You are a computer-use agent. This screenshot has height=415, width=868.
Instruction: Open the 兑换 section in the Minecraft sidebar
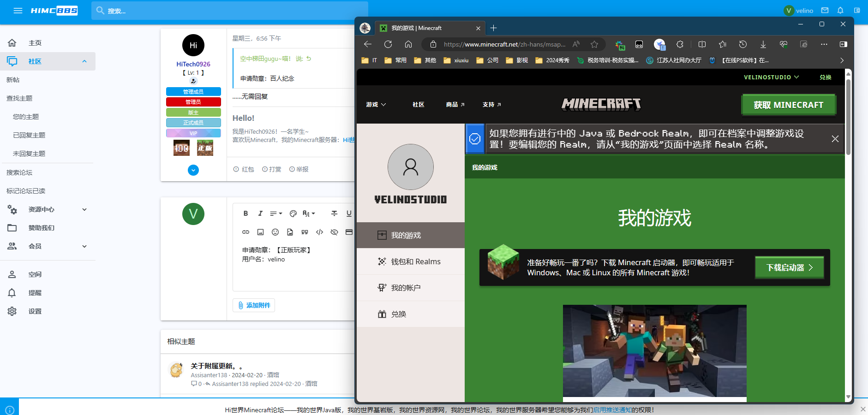(x=399, y=314)
